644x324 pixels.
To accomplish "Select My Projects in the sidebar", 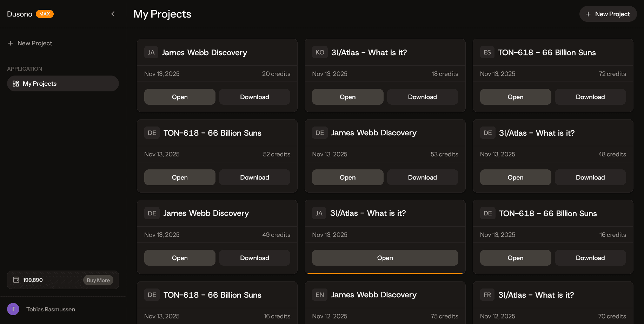I will click(63, 84).
